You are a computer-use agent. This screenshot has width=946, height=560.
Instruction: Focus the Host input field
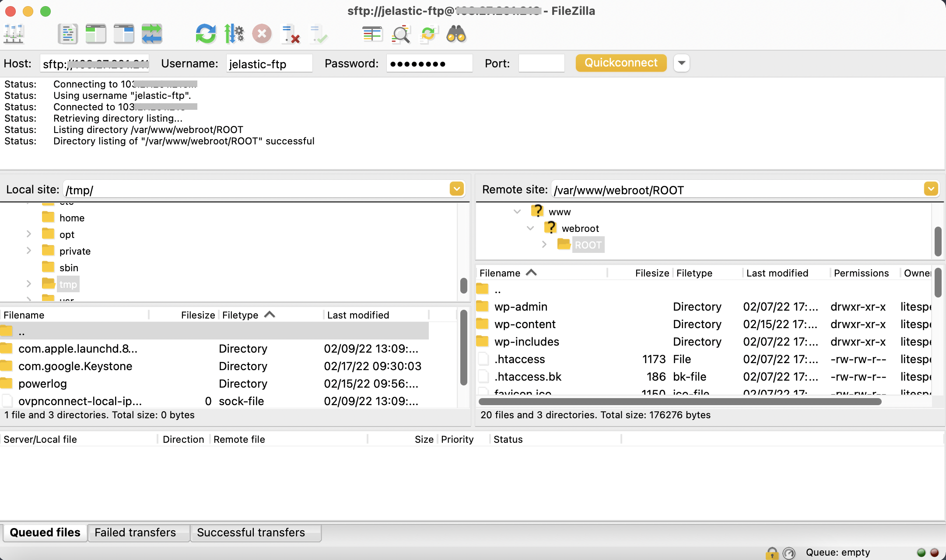pos(95,63)
